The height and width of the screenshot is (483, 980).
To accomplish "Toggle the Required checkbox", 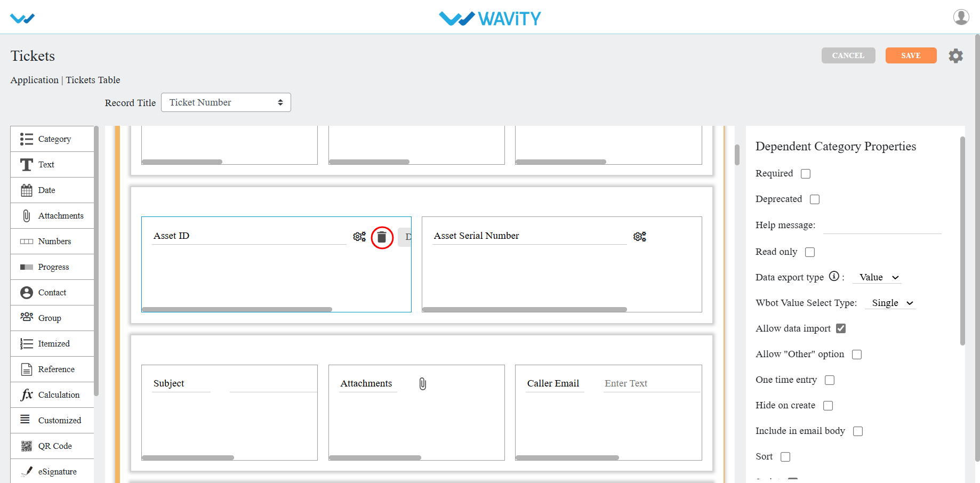I will tap(806, 174).
